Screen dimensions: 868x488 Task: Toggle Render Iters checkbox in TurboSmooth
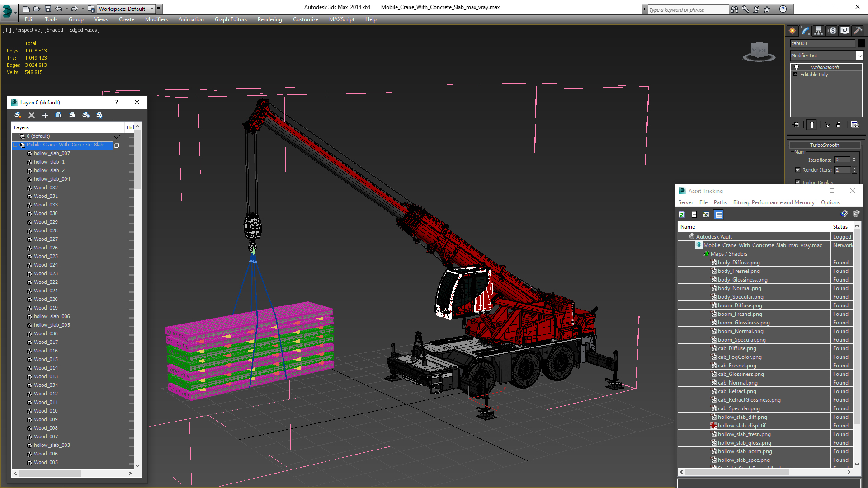[797, 170]
